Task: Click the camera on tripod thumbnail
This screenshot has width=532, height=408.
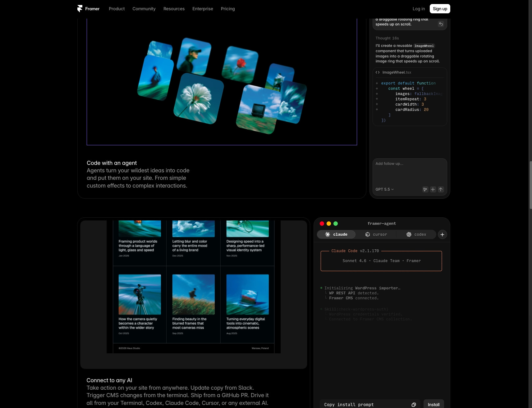Action: (x=140, y=294)
